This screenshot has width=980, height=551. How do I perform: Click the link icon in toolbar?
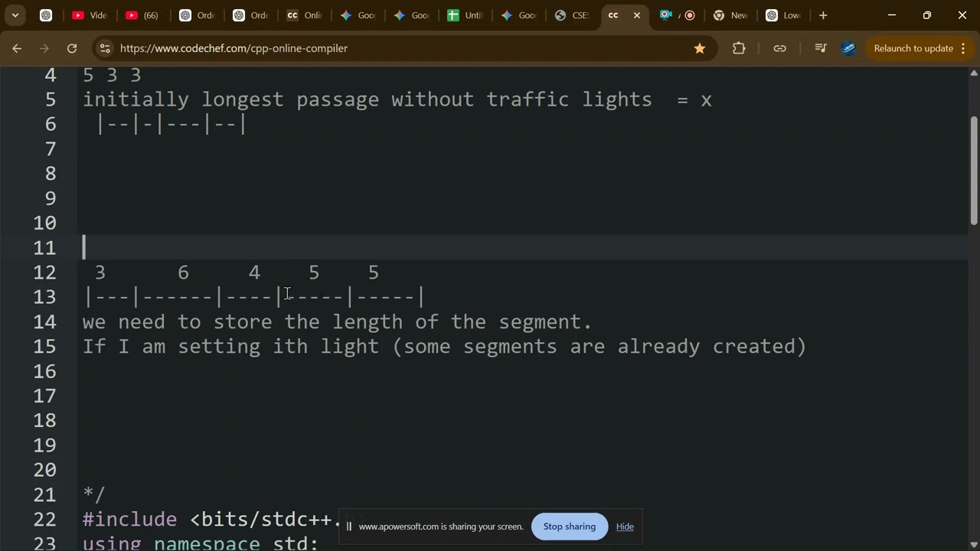(779, 48)
